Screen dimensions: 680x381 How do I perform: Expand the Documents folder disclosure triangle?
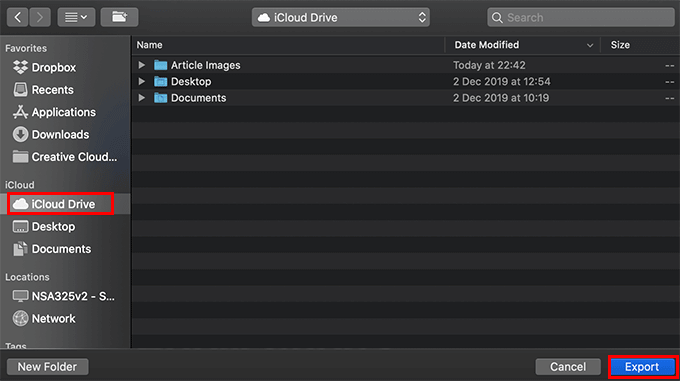[x=141, y=98]
